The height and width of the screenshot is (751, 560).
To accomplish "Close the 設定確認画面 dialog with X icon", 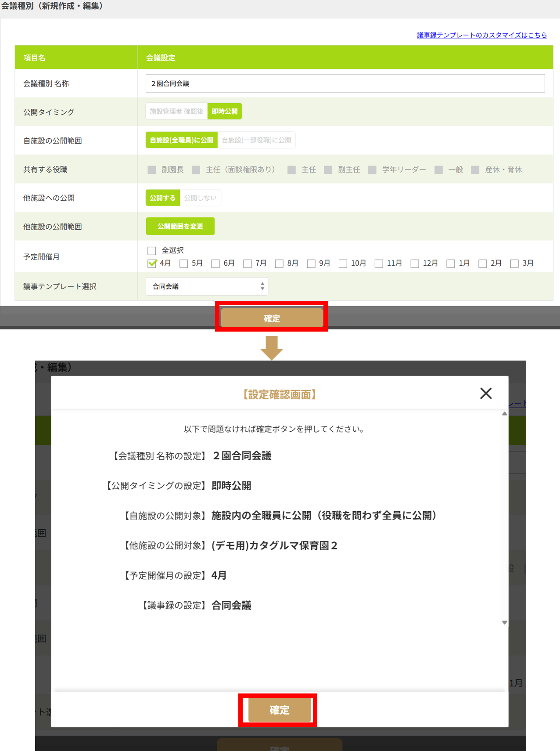I will pyautogui.click(x=486, y=393).
